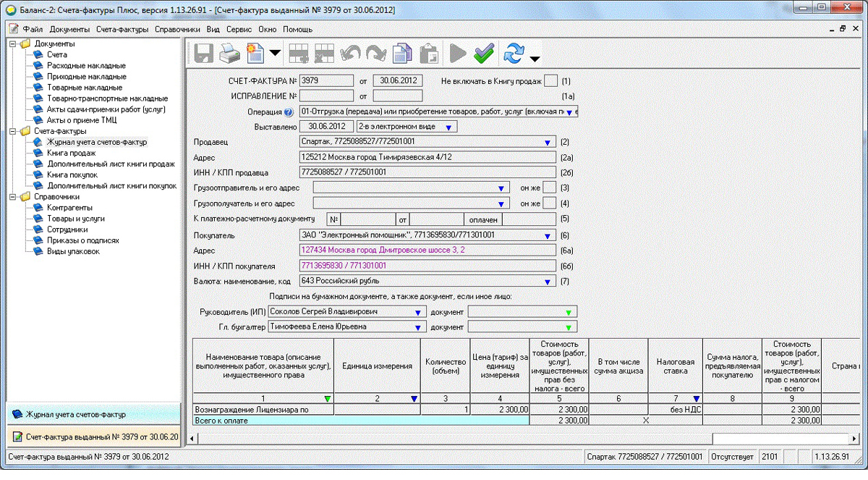Toggle 'Не включать в Книгу продаж' checkbox

pos(550,81)
